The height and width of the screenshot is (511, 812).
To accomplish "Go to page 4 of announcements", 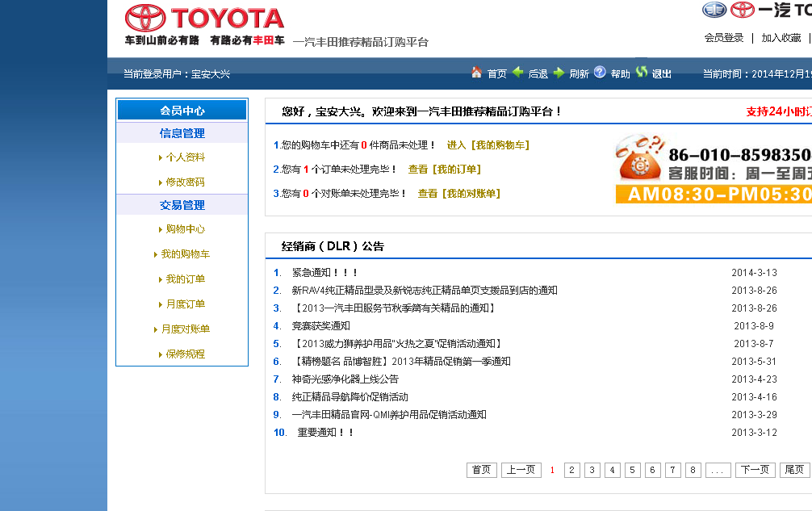I will click(612, 470).
